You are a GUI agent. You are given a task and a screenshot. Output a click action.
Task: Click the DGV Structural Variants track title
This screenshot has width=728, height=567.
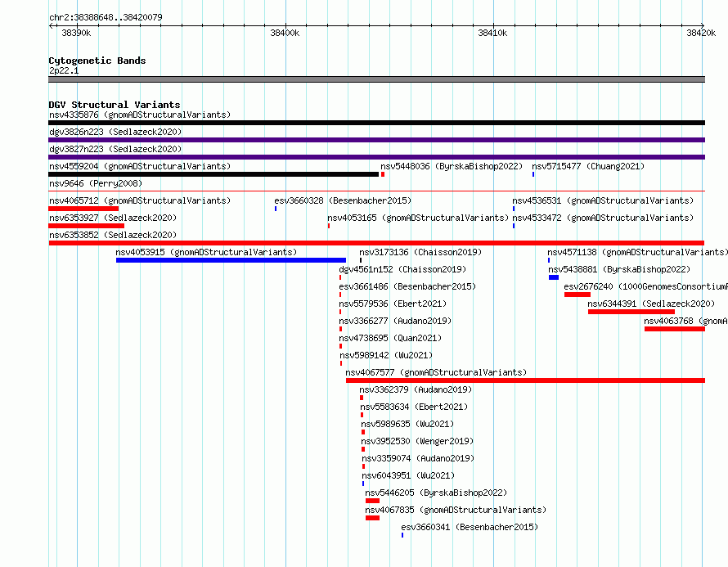pos(115,105)
